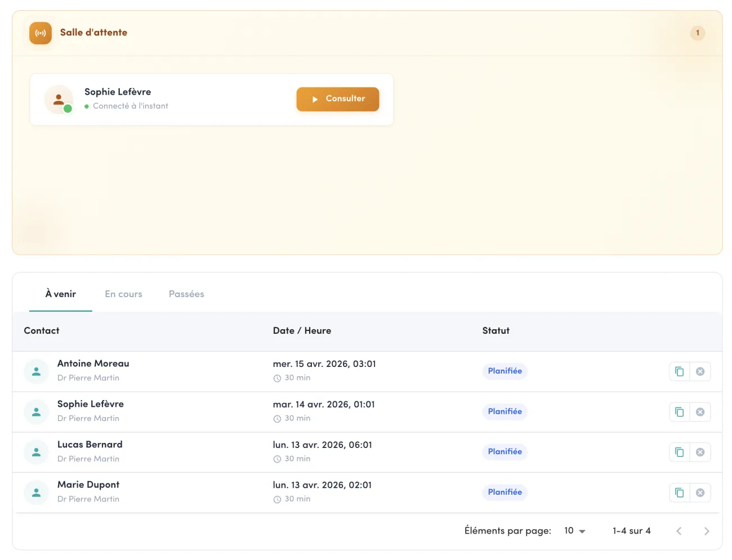
Task: Click Sophie Lefèvre's avatar in waiting room
Action: click(59, 100)
